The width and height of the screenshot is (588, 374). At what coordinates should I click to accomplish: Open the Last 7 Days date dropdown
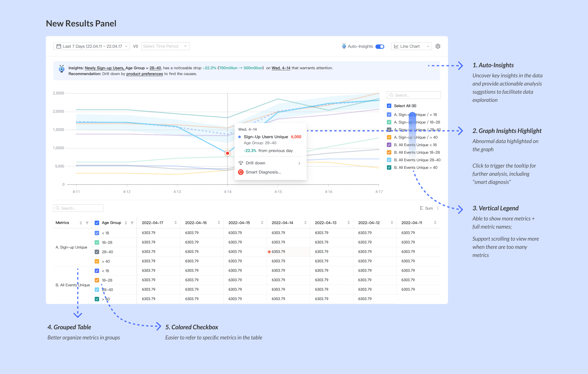point(92,46)
